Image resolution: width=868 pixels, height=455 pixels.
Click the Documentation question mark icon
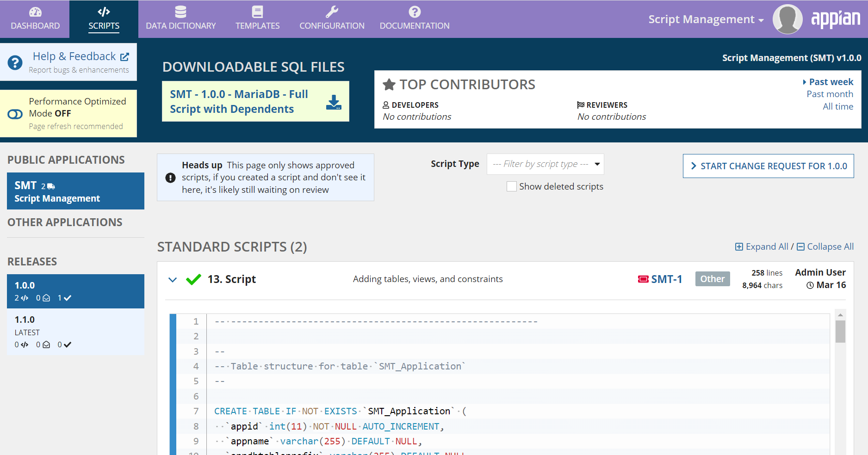[415, 12]
